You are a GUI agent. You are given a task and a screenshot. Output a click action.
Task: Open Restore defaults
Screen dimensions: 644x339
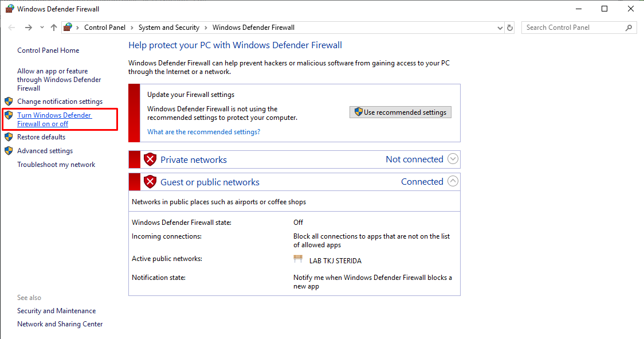[x=41, y=137]
